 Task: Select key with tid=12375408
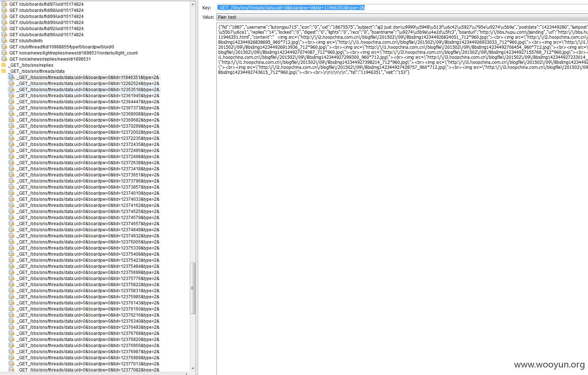(88, 254)
